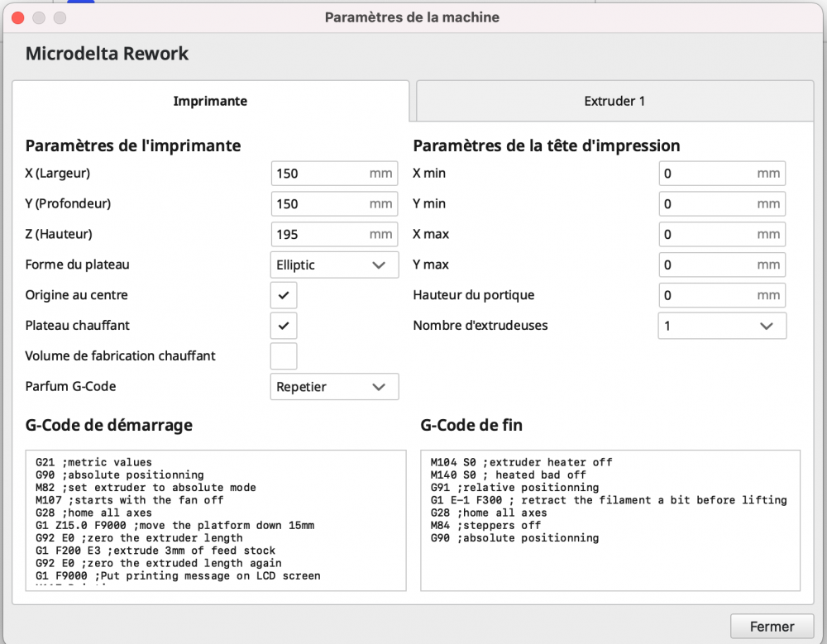Click the 'M104 S0 ;extruder heater off' line

[x=522, y=462]
